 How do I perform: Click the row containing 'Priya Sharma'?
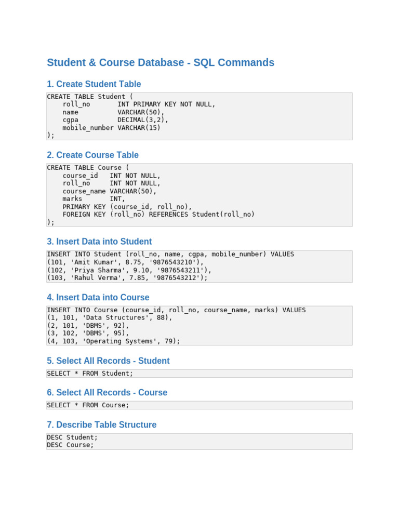[129, 270]
